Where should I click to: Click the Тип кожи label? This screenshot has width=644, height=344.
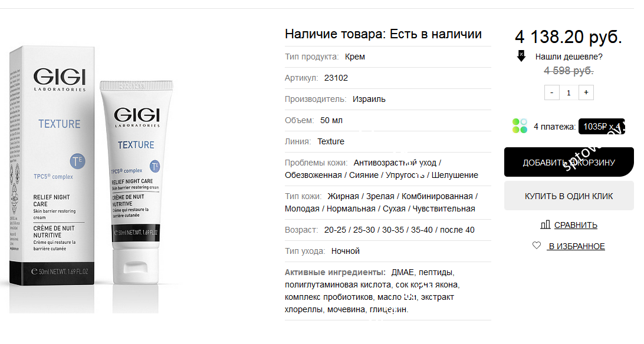tap(303, 196)
